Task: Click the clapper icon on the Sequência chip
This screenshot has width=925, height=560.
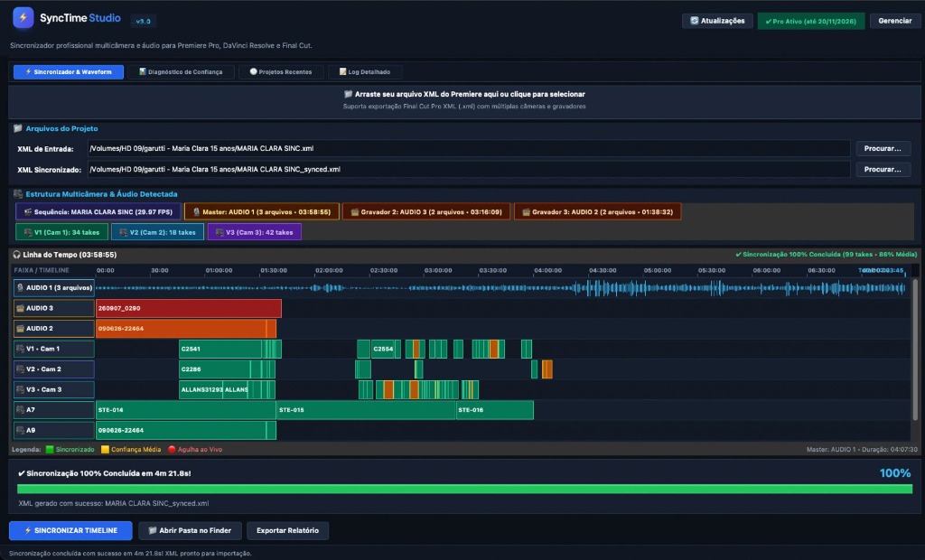Action: [x=28, y=212]
